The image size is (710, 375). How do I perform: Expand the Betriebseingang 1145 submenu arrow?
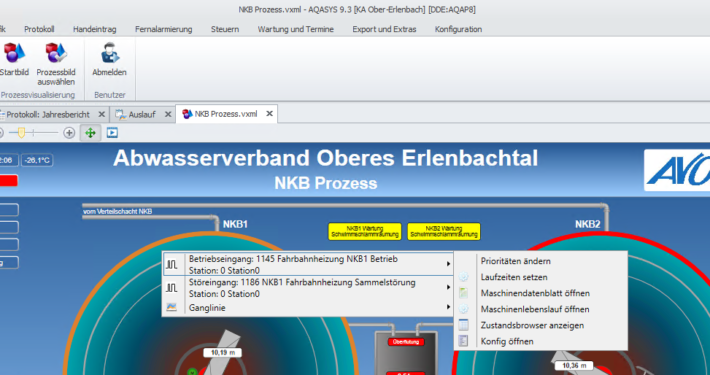click(448, 264)
